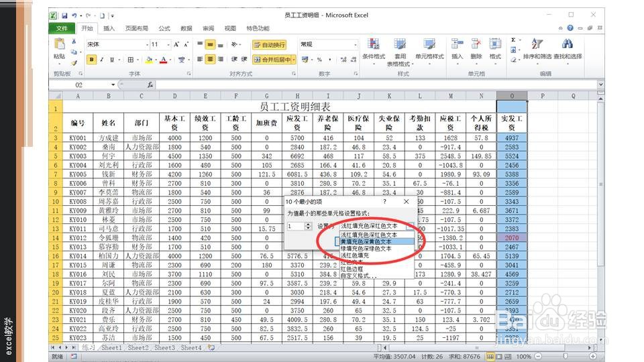Toggle Italic formatting
The height and width of the screenshot is (362, 644).
(x=101, y=60)
